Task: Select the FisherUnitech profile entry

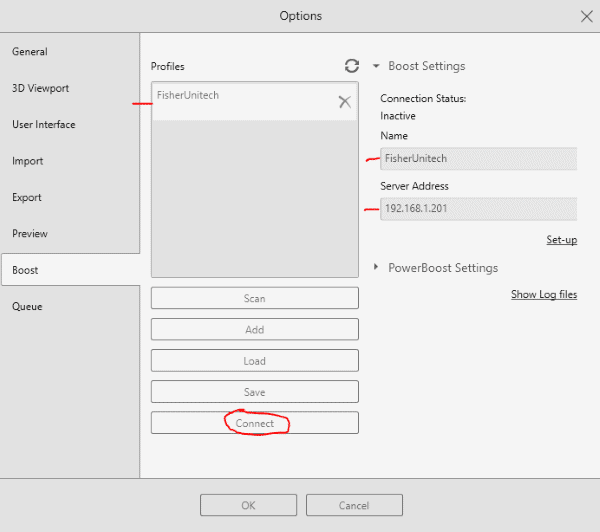Action: [254, 101]
